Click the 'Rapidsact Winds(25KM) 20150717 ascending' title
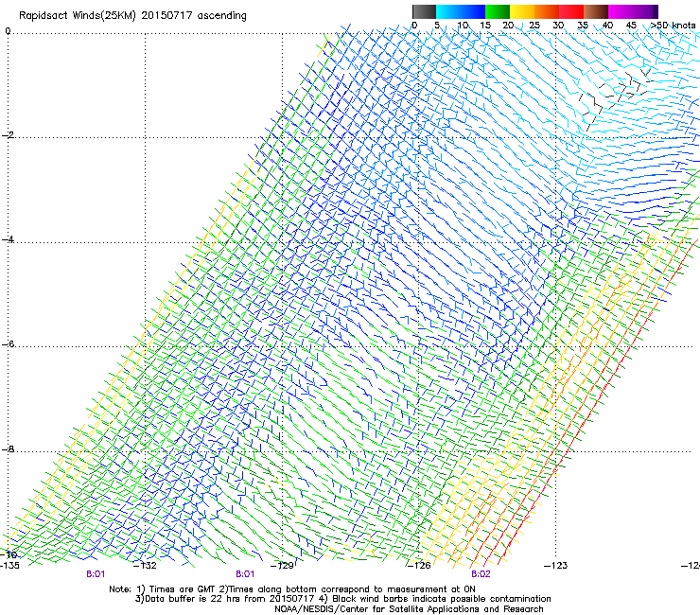The width and height of the screenshot is (700, 615). point(132,16)
